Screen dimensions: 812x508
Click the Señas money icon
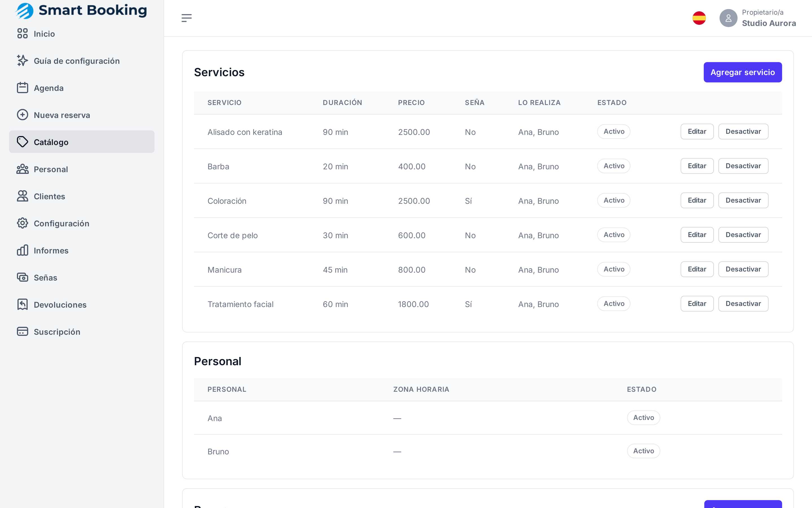(23, 277)
